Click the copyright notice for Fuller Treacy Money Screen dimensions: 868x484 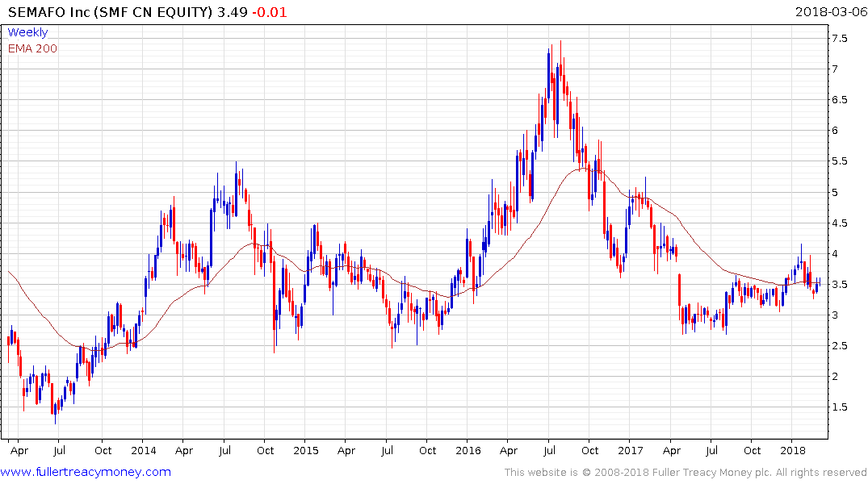[x=686, y=473]
